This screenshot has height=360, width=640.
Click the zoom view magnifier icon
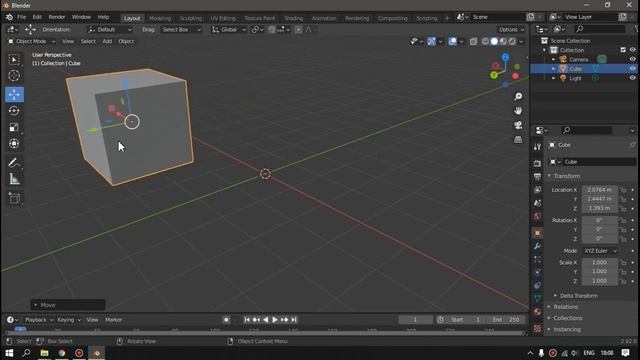[x=518, y=96]
